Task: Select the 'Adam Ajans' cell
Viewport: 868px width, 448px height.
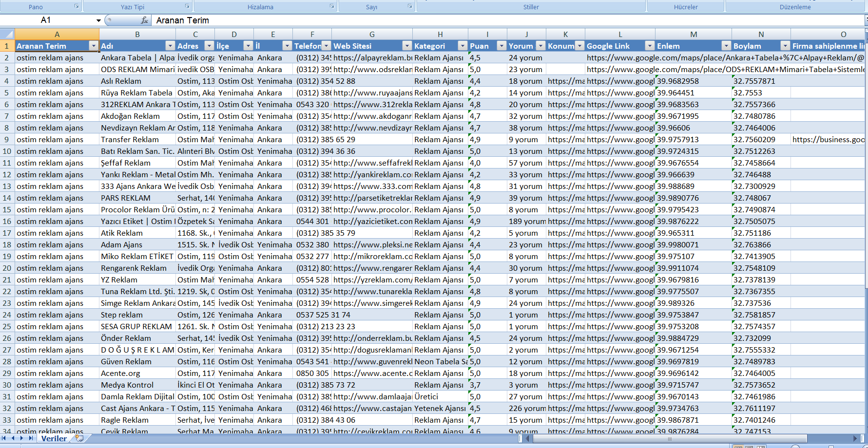Action: [137, 244]
